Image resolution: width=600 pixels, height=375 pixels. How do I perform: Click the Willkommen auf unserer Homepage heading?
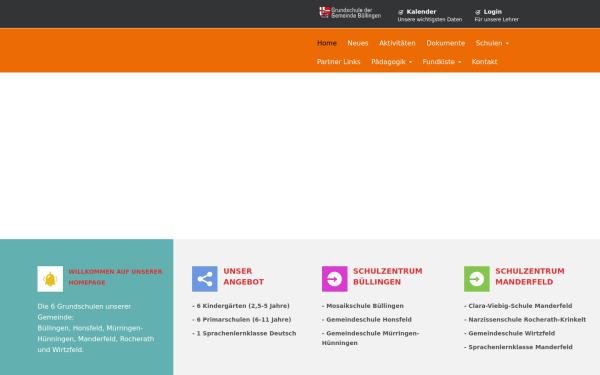[x=115, y=277]
